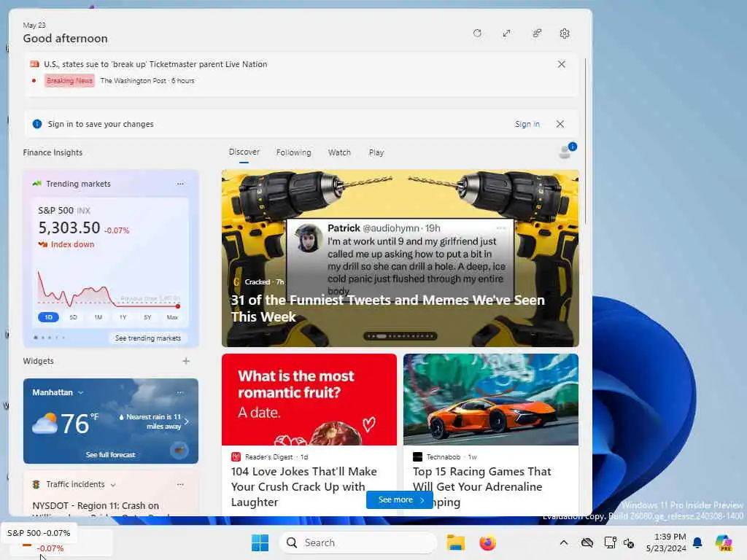Open weather widget more options
Screen dimensions: 747x560
click(x=180, y=392)
